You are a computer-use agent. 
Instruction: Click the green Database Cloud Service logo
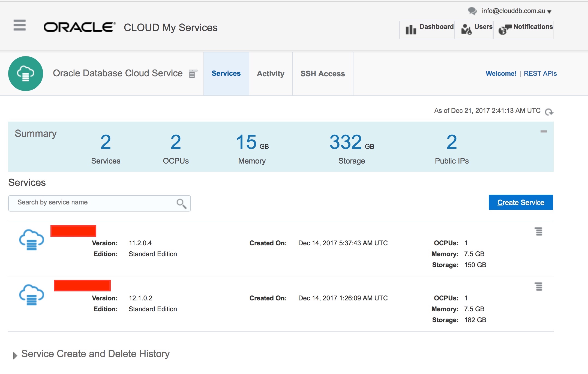click(26, 74)
